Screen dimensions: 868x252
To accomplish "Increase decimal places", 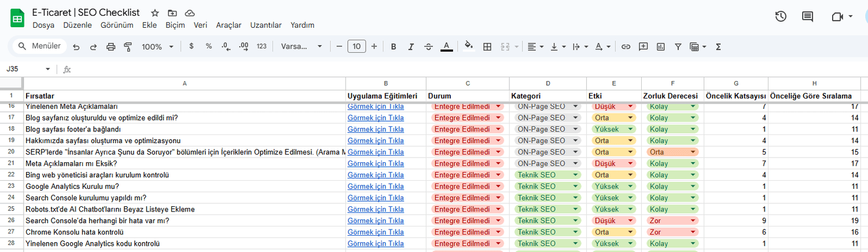I will (244, 46).
